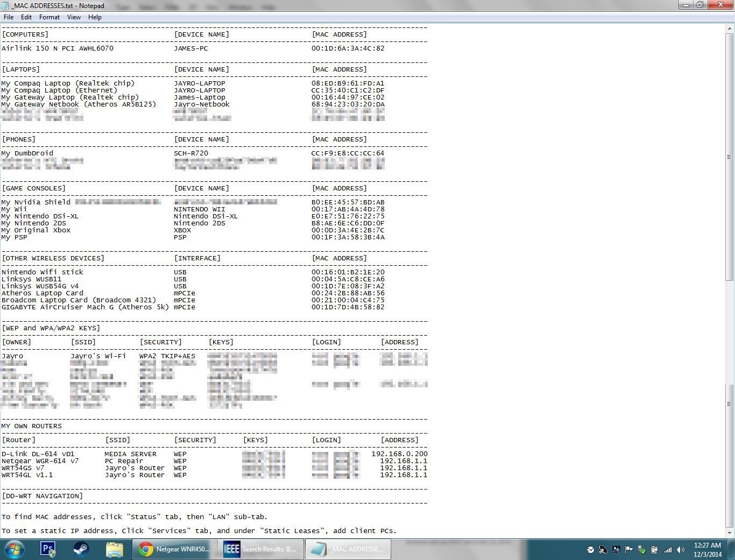Switch to the Chrome Netgear WNR450 window
This screenshot has height=560, width=735.
coord(174,549)
